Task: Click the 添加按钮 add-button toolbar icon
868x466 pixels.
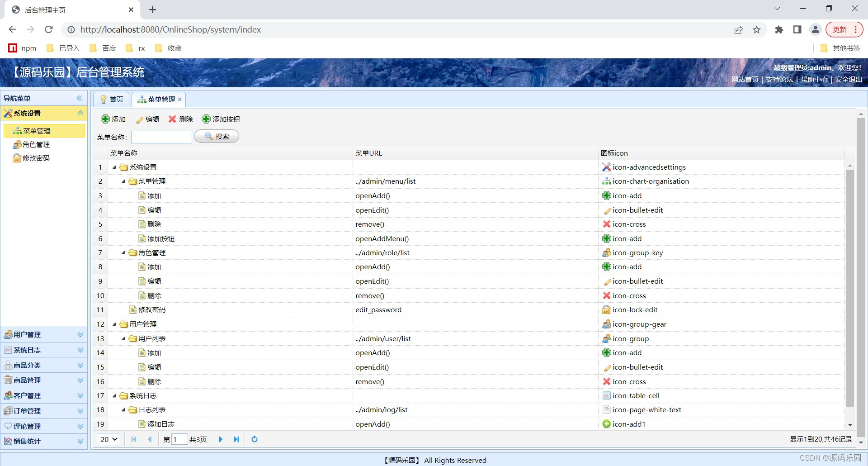Action: [207, 119]
